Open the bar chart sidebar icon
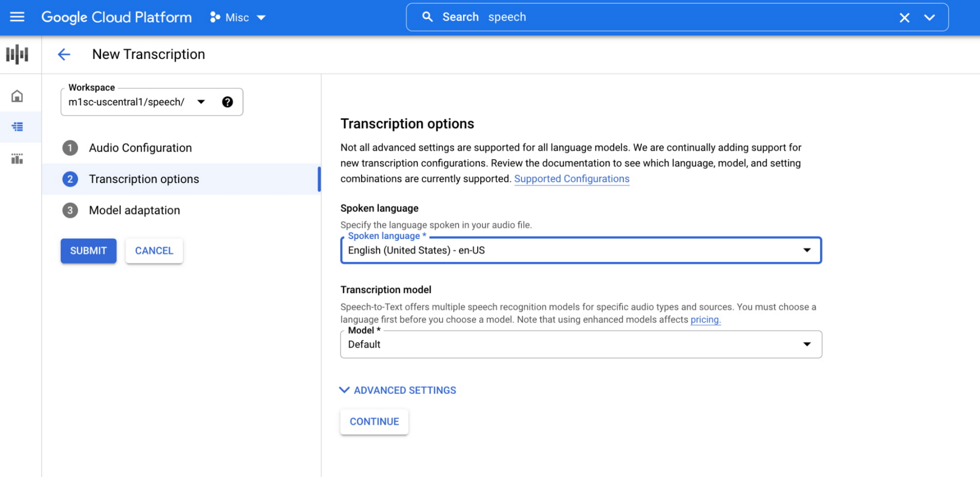The width and height of the screenshot is (980, 477). pyautogui.click(x=17, y=158)
